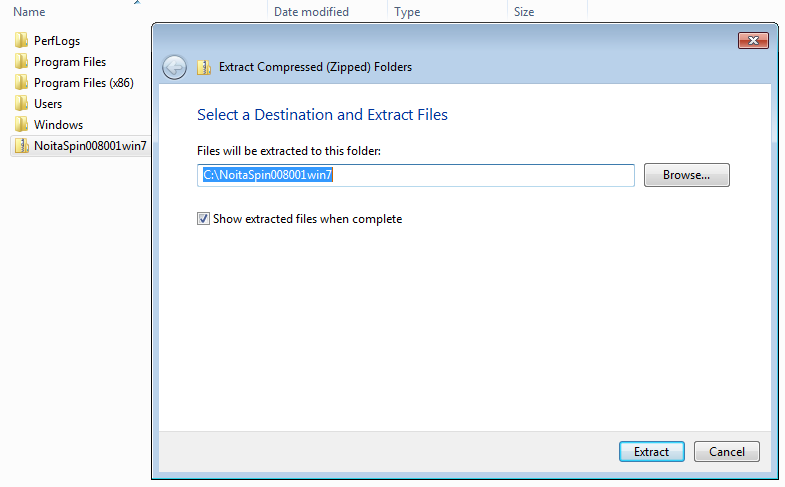Click the Program Files (x86) folder icon
Screen dimensions: 785x487
tap(22, 83)
